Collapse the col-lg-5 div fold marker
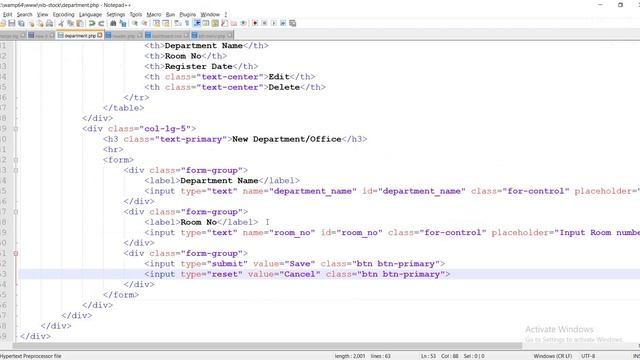This screenshot has width=640, height=360. 16,129
